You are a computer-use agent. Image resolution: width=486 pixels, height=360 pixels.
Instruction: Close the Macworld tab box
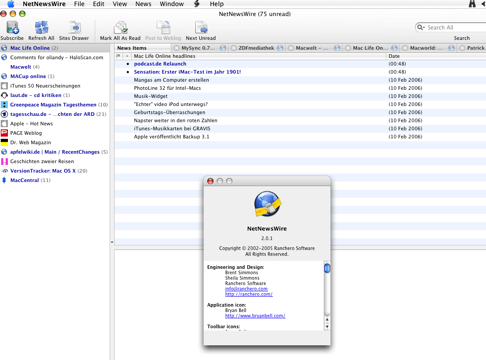[405, 48]
